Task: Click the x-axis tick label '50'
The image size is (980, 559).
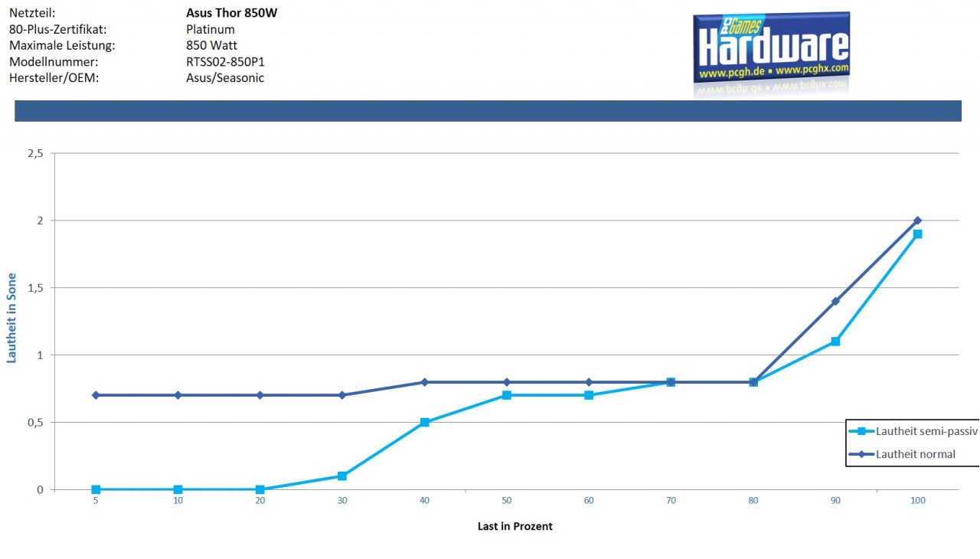Action: pyautogui.click(x=507, y=500)
